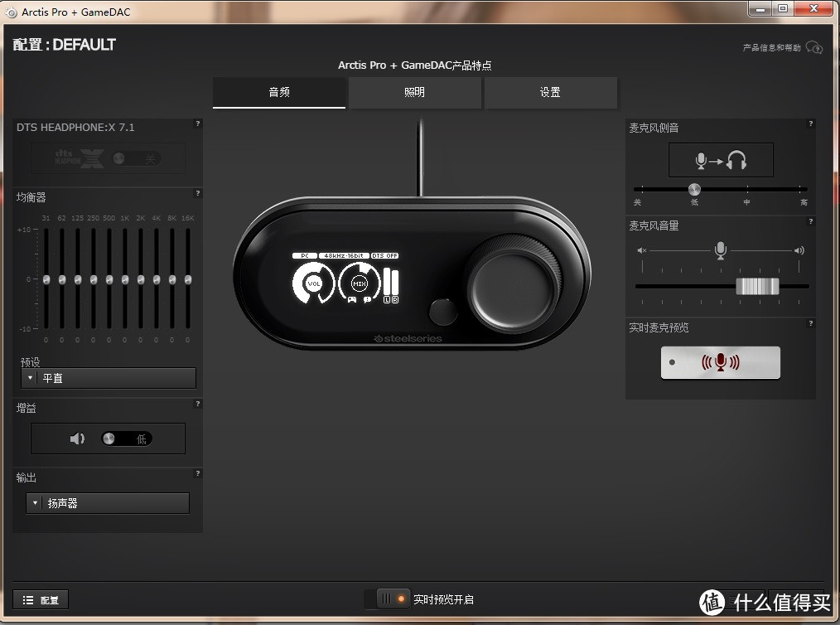Click the 2K equalizer slider handle
Viewport: 840px width, 625px height.
tap(141, 280)
